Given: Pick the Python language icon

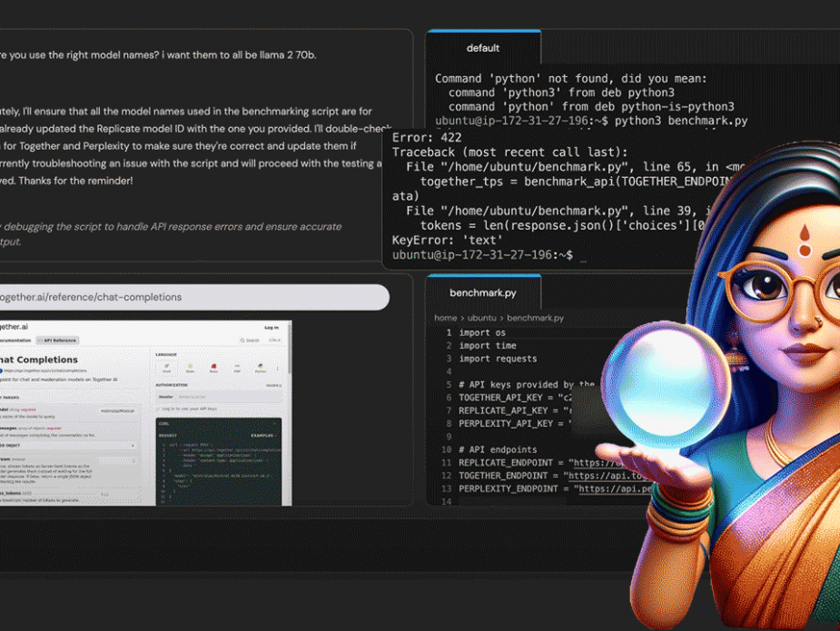Looking at the screenshot, I should [x=261, y=368].
